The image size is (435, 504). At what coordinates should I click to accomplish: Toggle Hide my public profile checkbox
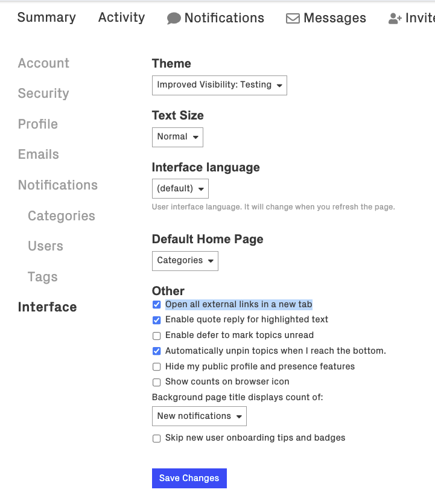[x=157, y=367]
